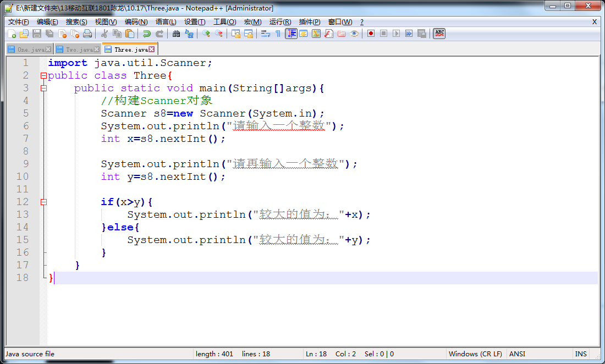
Task: Create a new file with the New icon
Action: pyautogui.click(x=12, y=34)
